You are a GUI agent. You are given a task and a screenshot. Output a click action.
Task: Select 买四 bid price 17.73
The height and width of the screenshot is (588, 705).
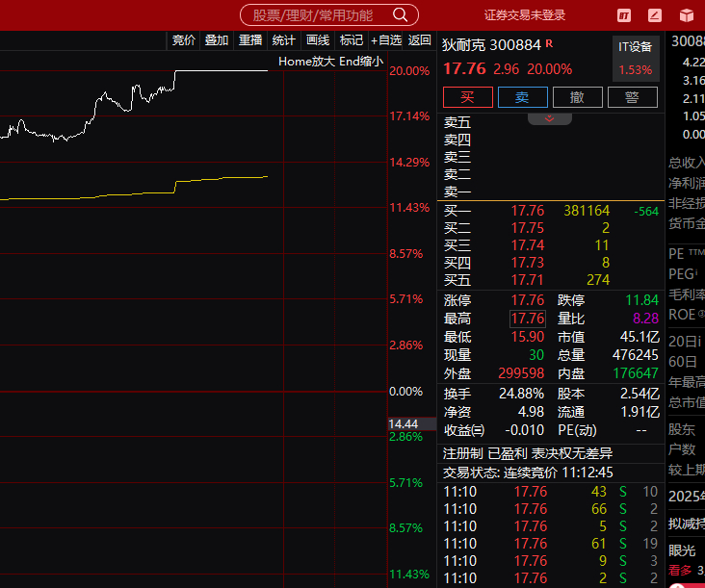tap(528, 263)
